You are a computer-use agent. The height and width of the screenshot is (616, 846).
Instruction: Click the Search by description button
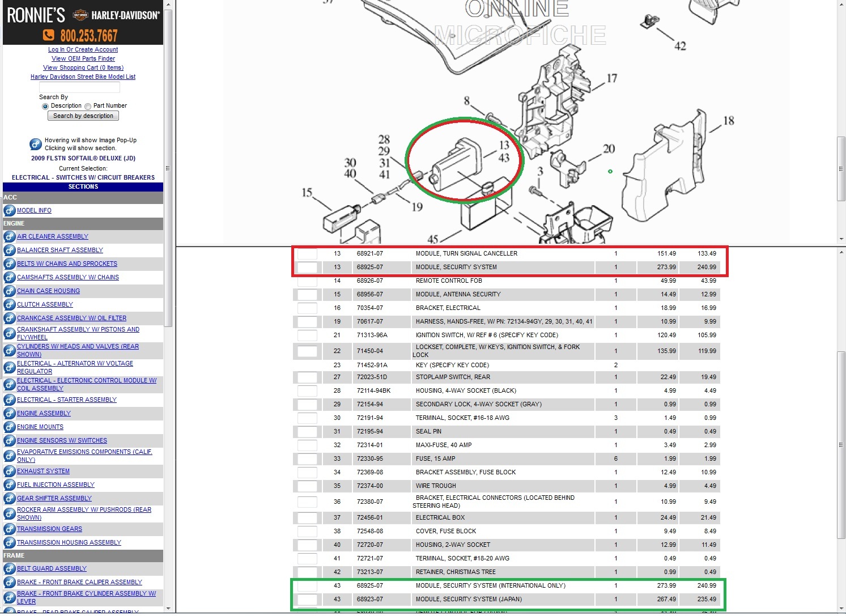click(83, 116)
